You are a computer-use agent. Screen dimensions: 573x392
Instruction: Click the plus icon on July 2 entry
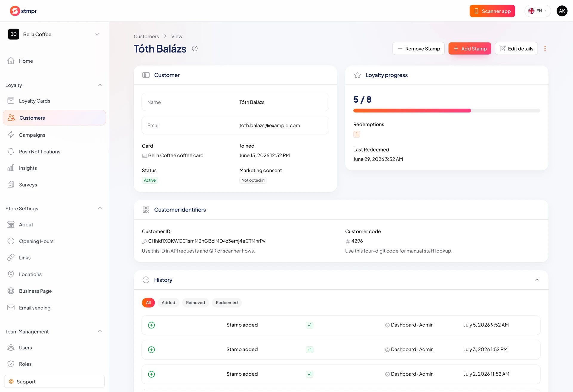click(x=152, y=374)
